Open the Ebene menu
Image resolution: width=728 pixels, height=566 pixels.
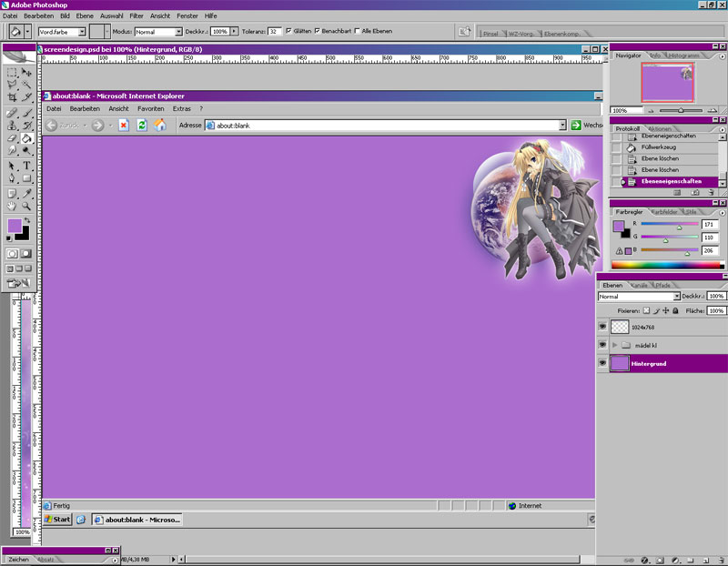[85, 15]
